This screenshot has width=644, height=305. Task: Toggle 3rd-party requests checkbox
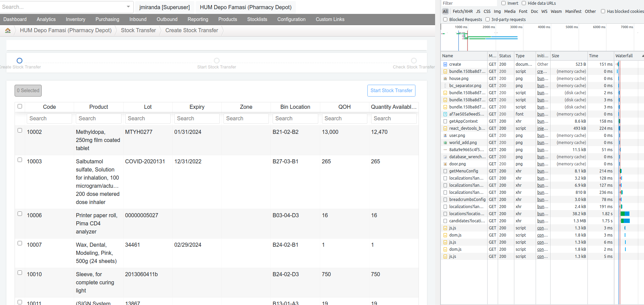coord(488,19)
